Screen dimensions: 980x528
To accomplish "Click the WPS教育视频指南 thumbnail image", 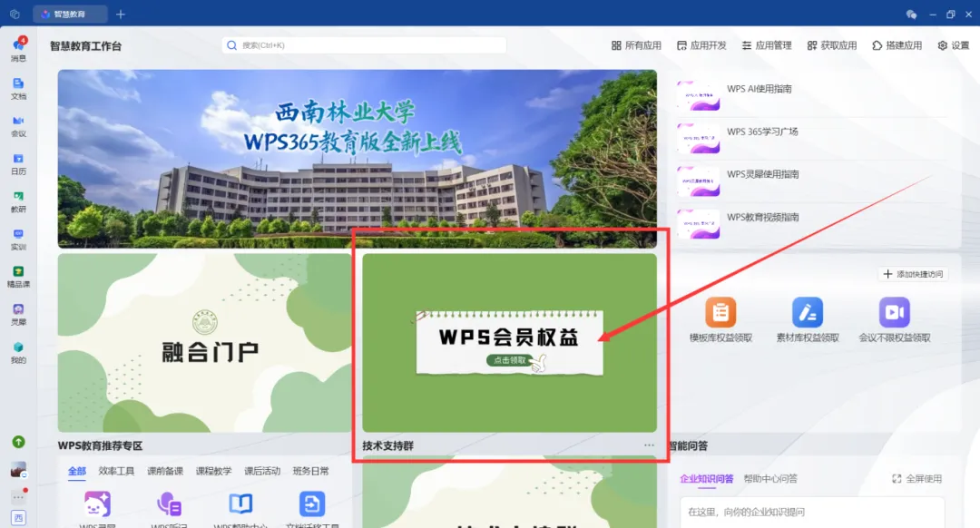I will tap(698, 224).
